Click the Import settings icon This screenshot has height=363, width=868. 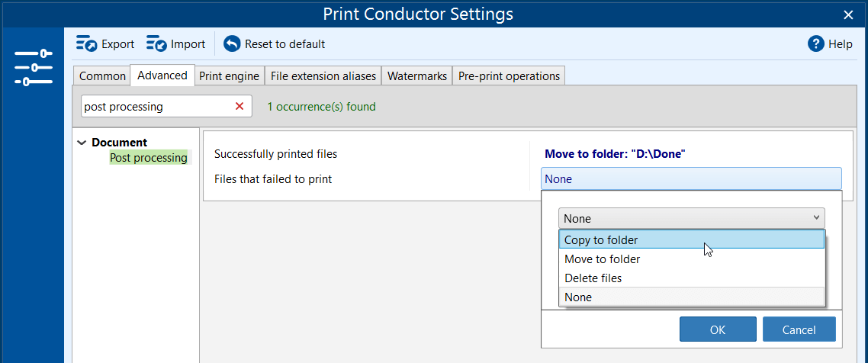pos(156,44)
